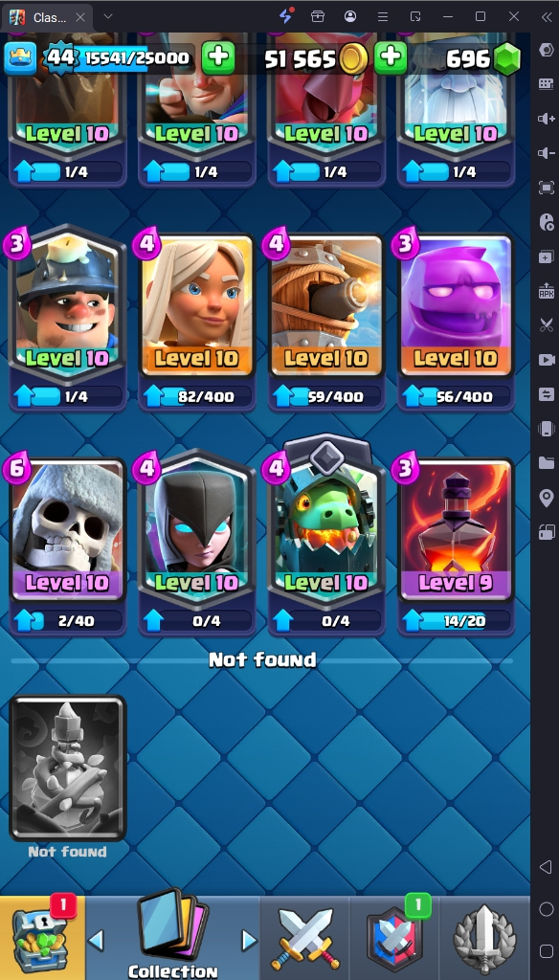Click the Install APK sidebar icon
The image size is (559, 980).
pos(546,291)
